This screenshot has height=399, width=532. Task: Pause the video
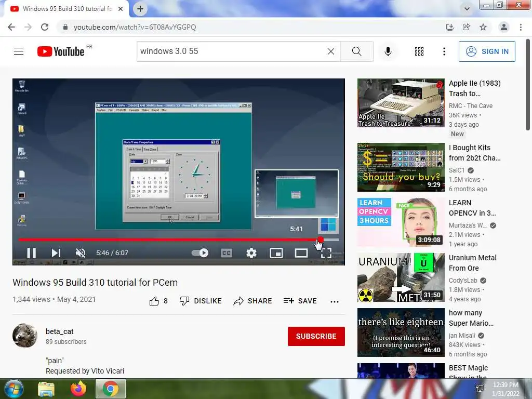(x=31, y=253)
